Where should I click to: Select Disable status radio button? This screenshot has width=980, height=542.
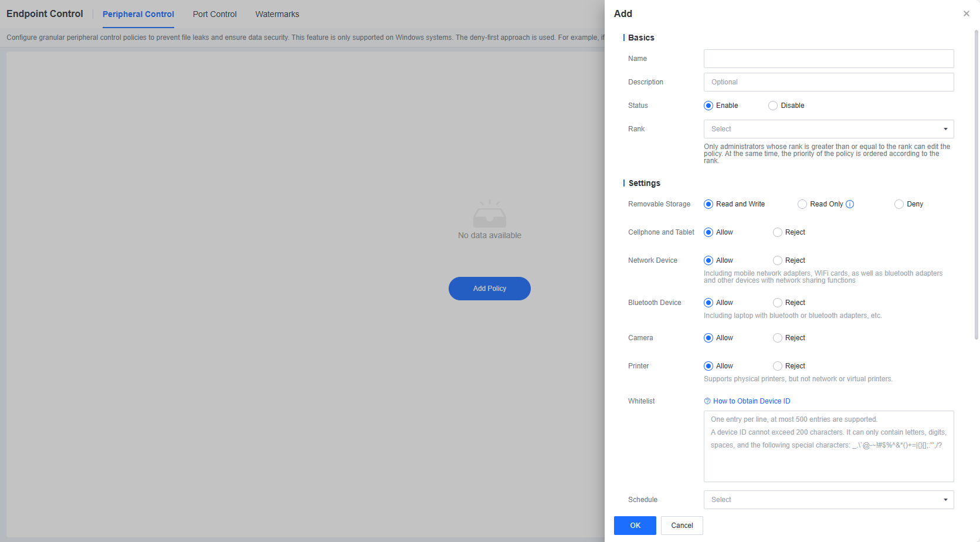(773, 106)
